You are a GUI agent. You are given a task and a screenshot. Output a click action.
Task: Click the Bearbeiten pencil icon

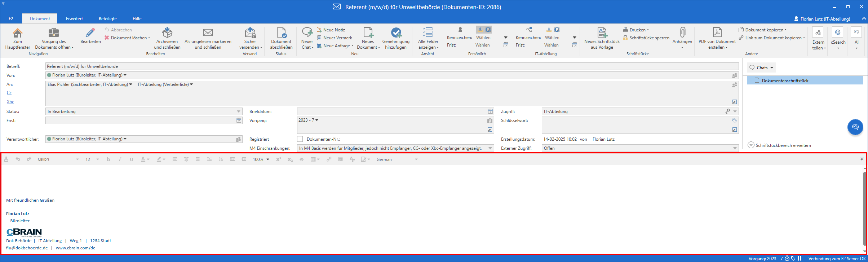pyautogui.click(x=90, y=33)
